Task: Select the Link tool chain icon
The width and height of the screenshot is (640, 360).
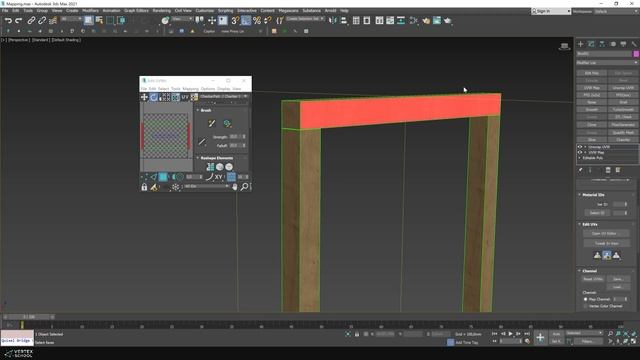Action: 31,20
